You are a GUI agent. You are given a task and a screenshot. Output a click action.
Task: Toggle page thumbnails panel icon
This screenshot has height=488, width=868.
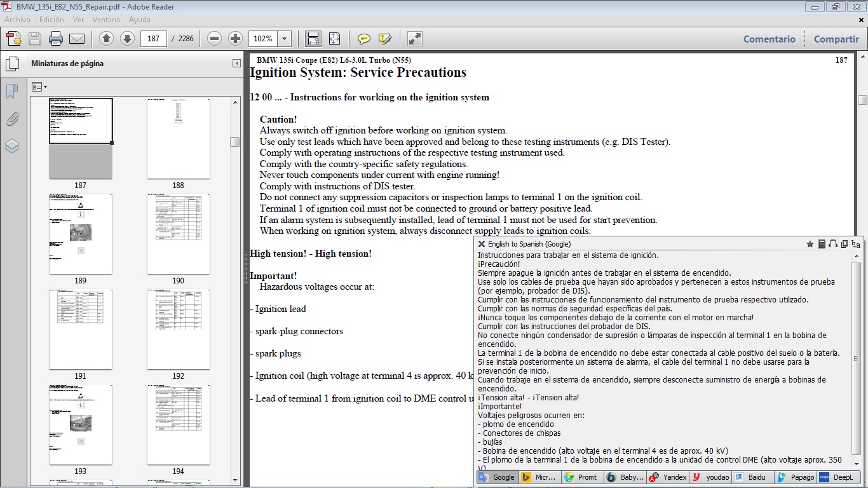point(11,64)
